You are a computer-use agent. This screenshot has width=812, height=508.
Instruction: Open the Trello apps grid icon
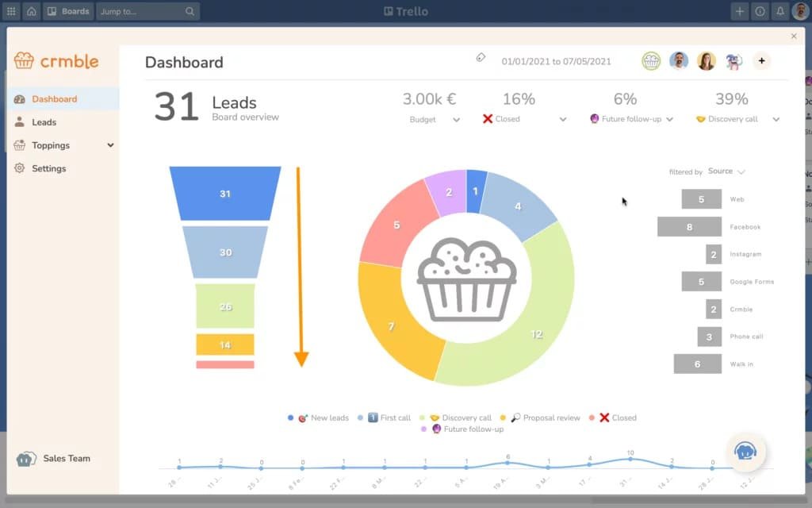(x=10, y=11)
